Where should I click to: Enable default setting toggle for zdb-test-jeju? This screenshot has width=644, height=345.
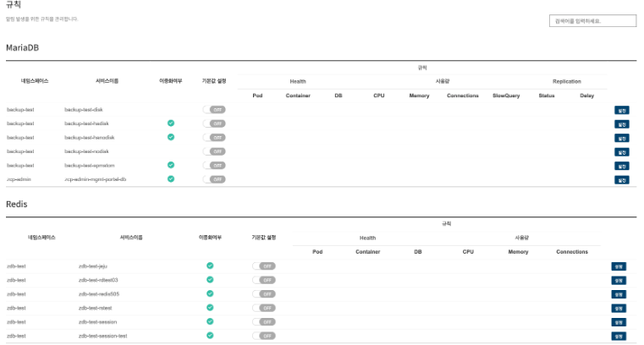click(264, 266)
